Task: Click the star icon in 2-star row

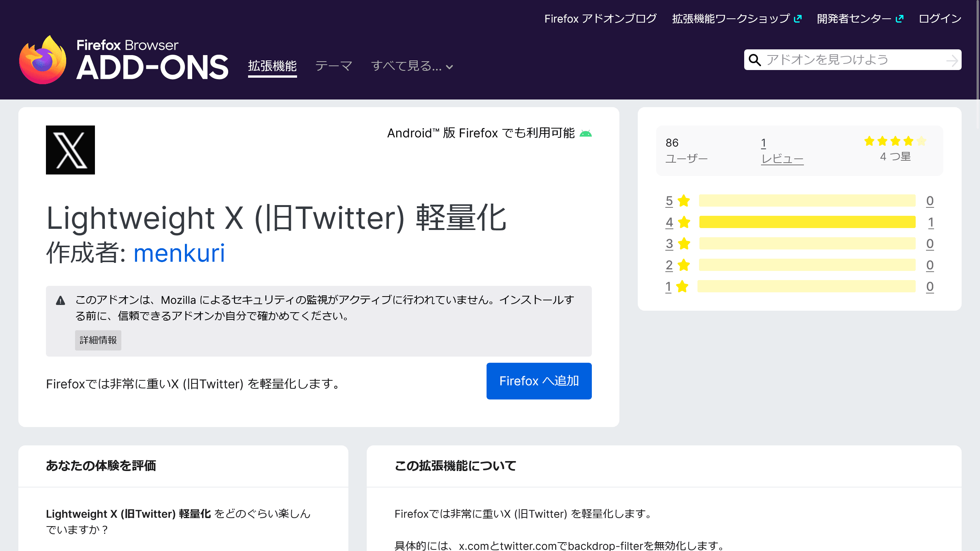Action: [684, 265]
